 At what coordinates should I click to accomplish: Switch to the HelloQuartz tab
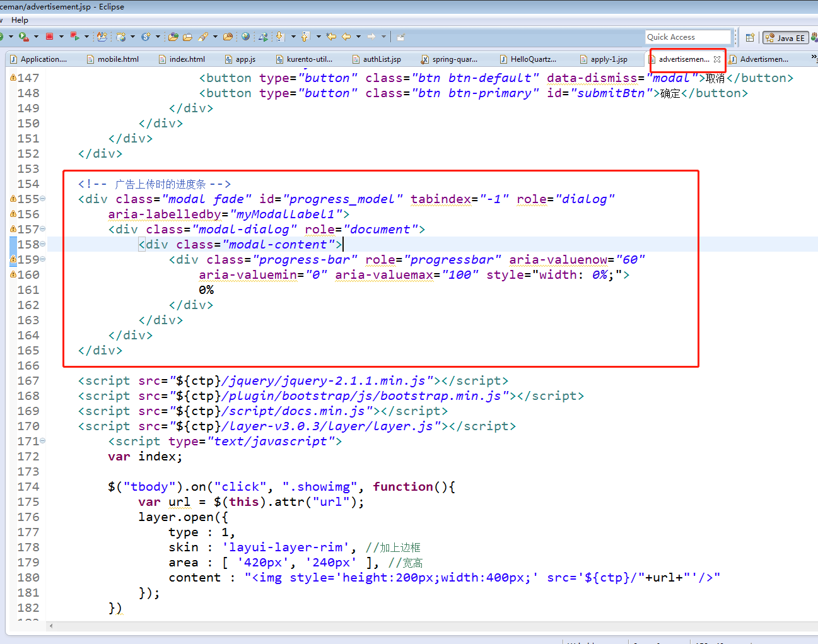click(529, 59)
